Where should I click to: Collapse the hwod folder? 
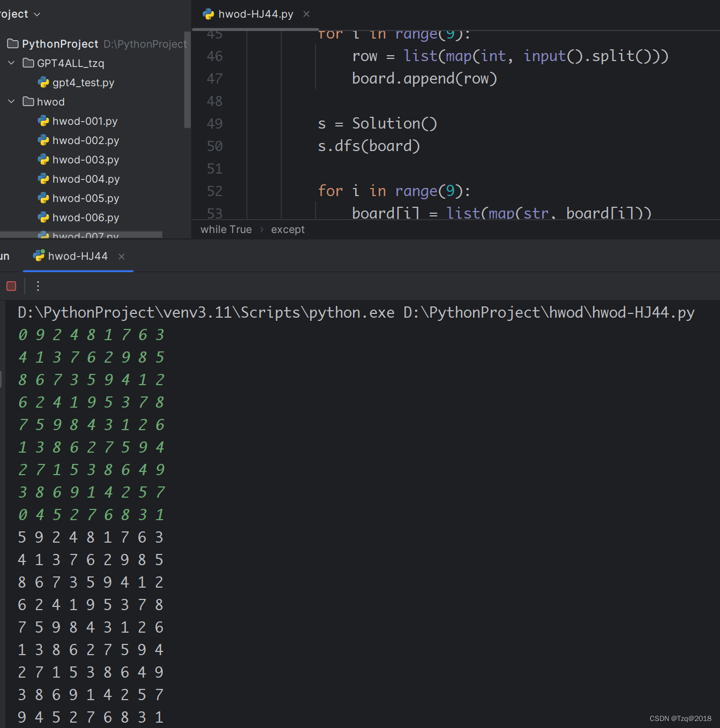coord(11,102)
